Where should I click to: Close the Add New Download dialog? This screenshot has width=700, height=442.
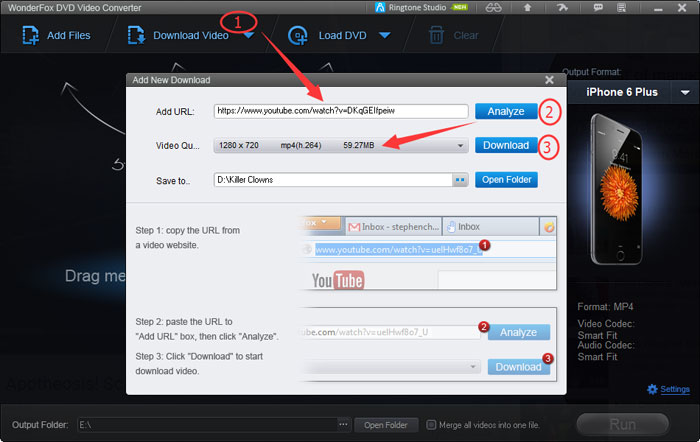coord(549,80)
